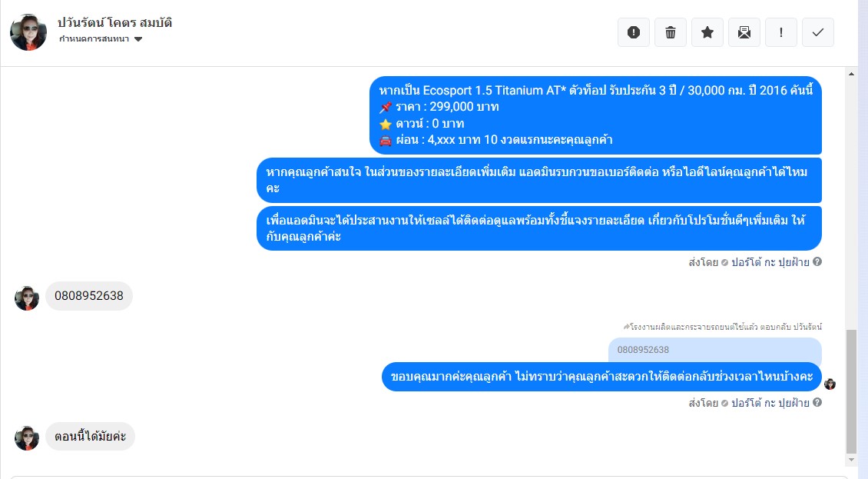868x479 pixels.
Task: Click the scrollbar down arrow
Action: pyautogui.click(x=851, y=460)
